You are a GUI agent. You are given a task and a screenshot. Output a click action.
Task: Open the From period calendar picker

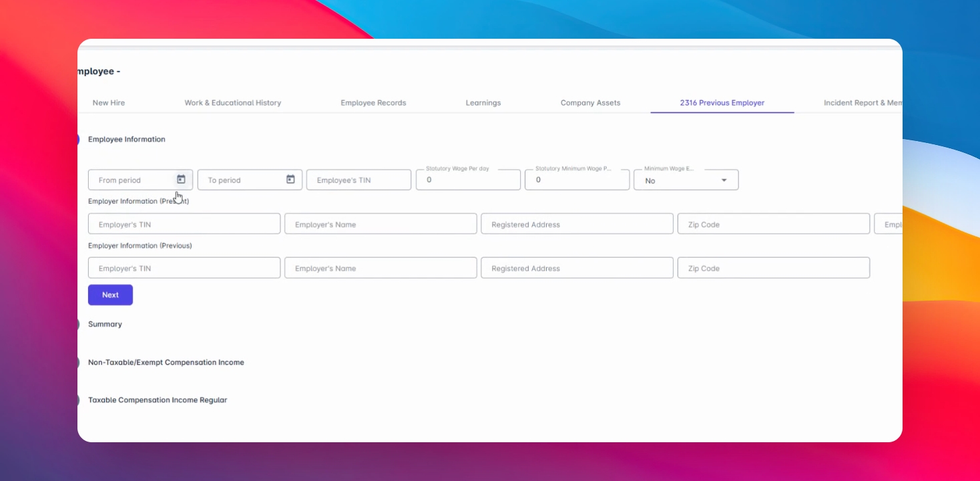[x=181, y=180]
